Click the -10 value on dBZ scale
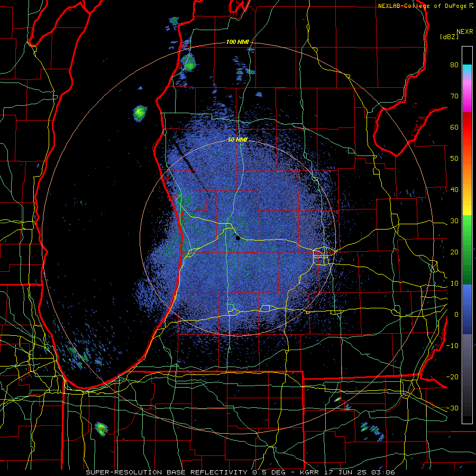476x476 pixels. (452, 346)
